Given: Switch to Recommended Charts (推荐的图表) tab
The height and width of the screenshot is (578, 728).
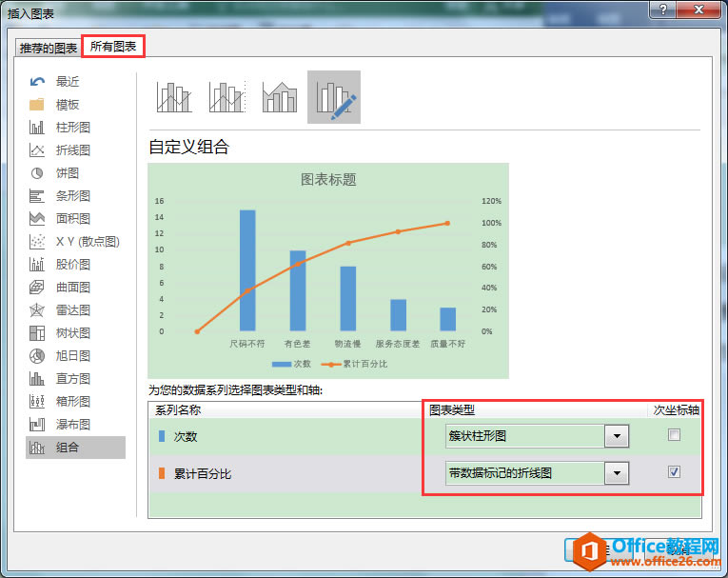Looking at the screenshot, I should [49, 48].
